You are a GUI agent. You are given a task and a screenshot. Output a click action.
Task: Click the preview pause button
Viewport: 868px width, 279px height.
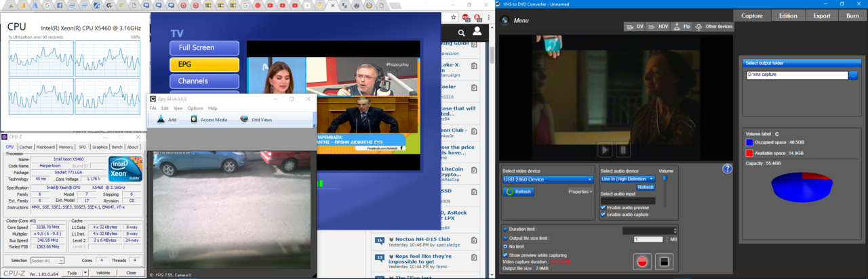pos(623,150)
